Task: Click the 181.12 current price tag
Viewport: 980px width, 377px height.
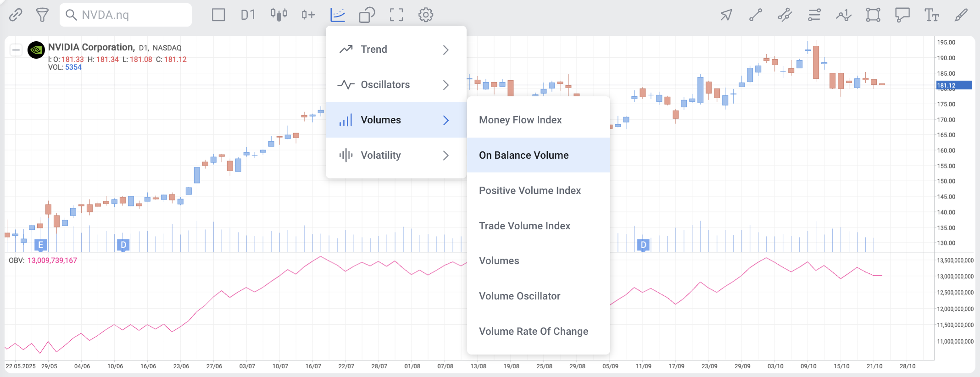Action: pos(954,85)
